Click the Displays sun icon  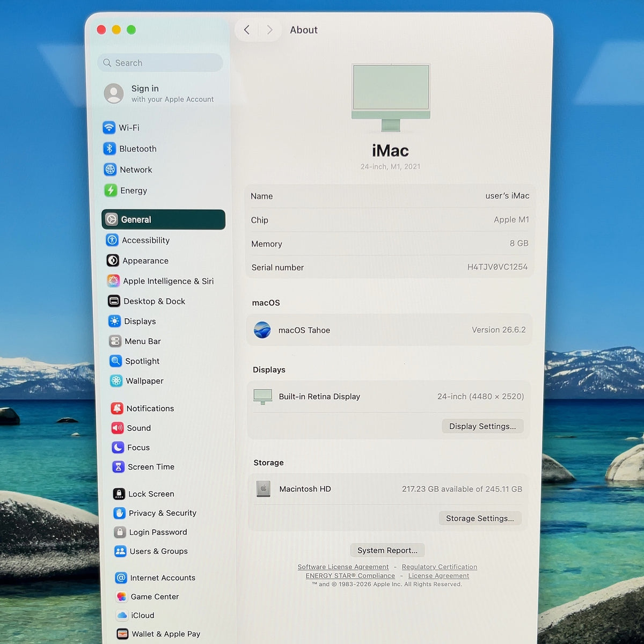114,321
